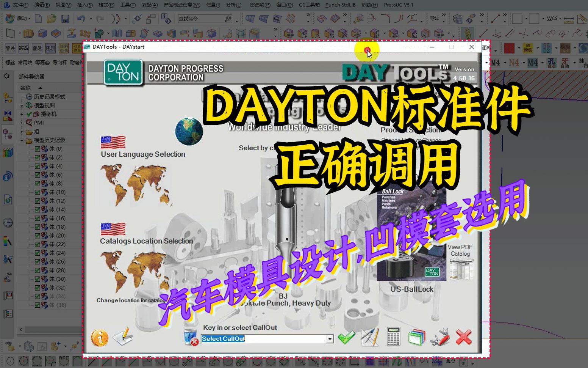Click the history clock icon in resource bar
The width and height of the screenshot is (588, 368).
(8, 222)
